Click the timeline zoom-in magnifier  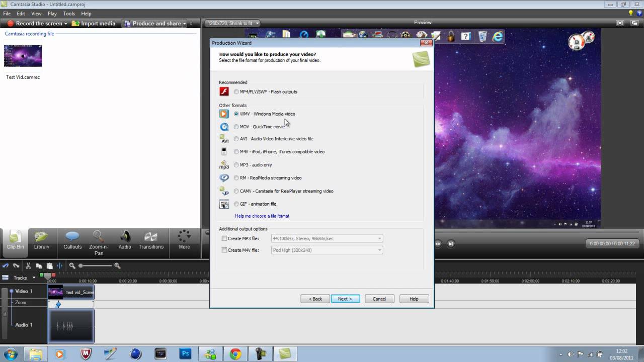coord(117,265)
